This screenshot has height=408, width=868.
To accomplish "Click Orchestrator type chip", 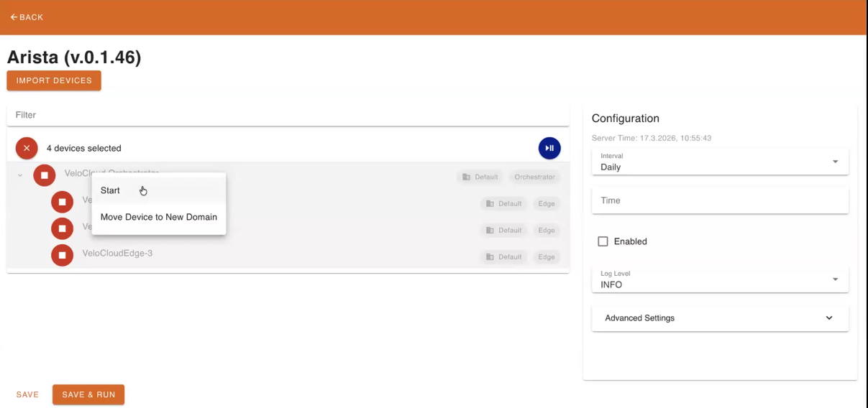I will [534, 177].
